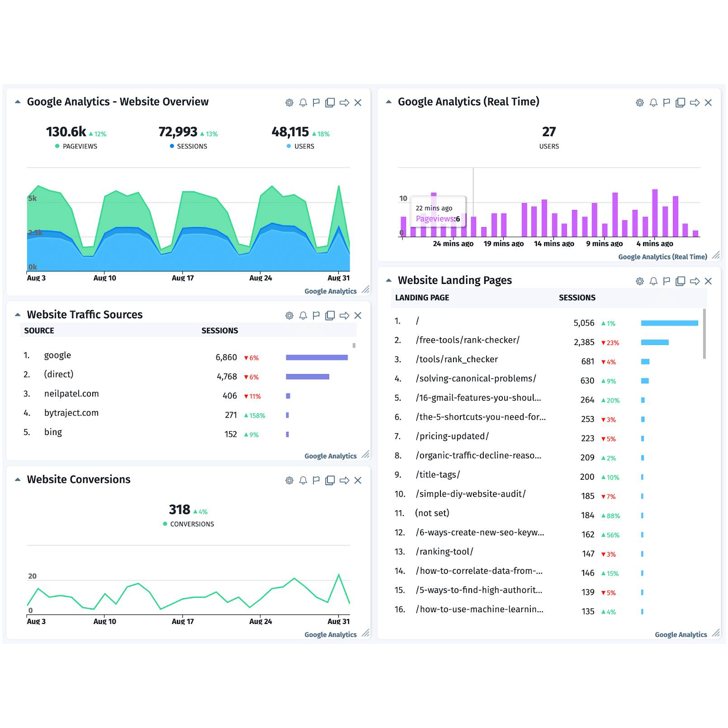728x728 pixels.
Task: Open settings gear on Website Overview widget
Action: [x=289, y=103]
